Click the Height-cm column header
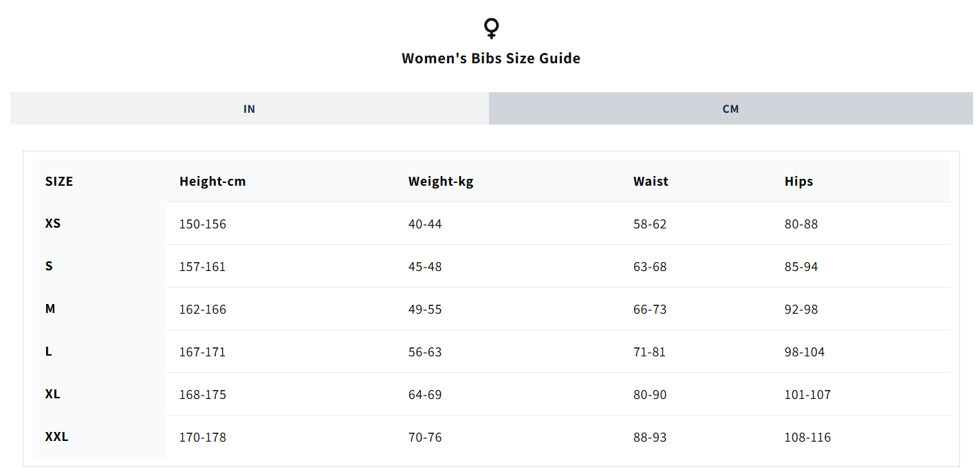This screenshot has height=476, width=980. coord(213,182)
